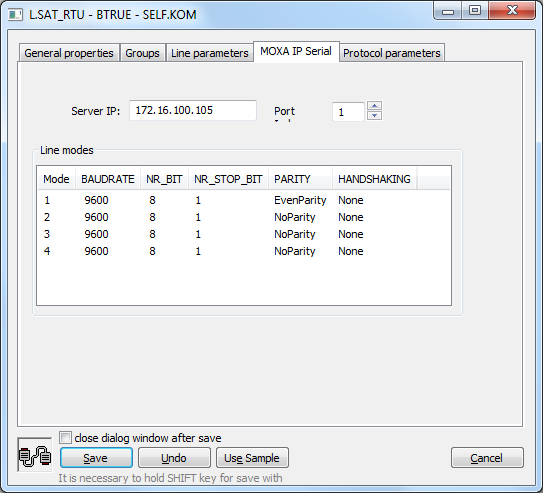This screenshot has width=543, height=493.
Task: Enable close dialog window after save
Action: 65,438
